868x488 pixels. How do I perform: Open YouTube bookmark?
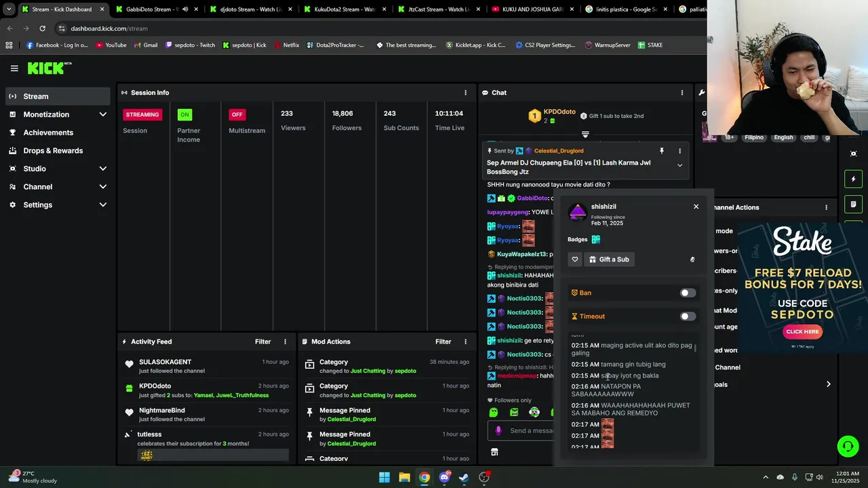(111, 45)
